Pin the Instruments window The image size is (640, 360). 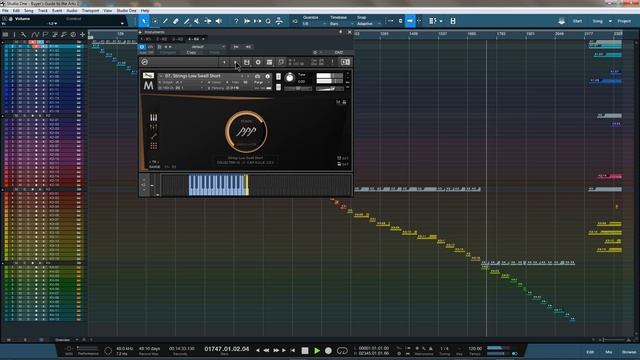(341, 32)
